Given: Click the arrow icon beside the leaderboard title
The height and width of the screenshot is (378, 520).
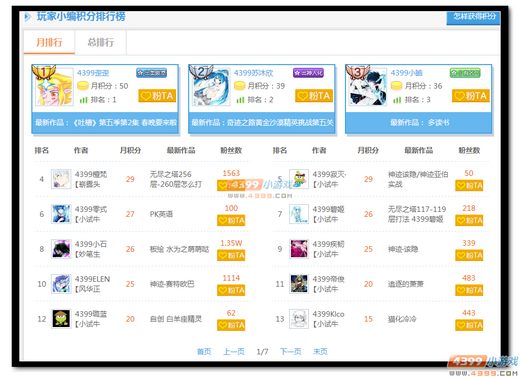Looking at the screenshot, I should tap(28, 16).
